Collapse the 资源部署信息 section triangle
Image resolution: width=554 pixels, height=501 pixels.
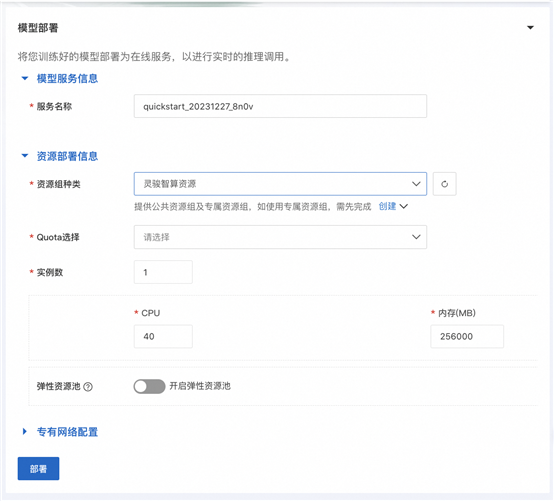click(25, 156)
